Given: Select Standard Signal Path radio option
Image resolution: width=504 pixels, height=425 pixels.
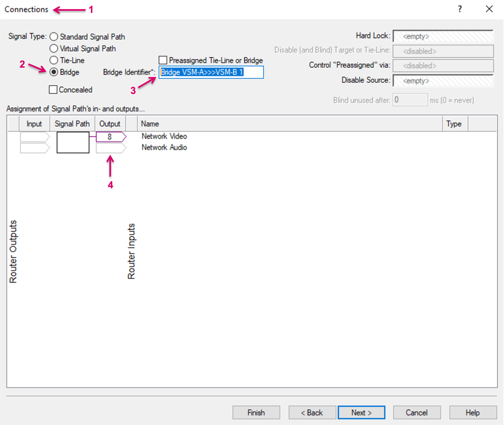Looking at the screenshot, I should 54,37.
